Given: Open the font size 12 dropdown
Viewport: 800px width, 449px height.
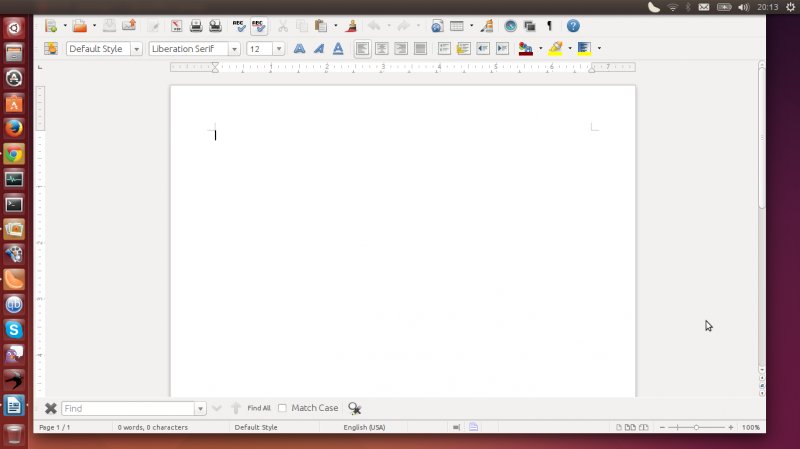Looking at the screenshot, I should point(279,48).
